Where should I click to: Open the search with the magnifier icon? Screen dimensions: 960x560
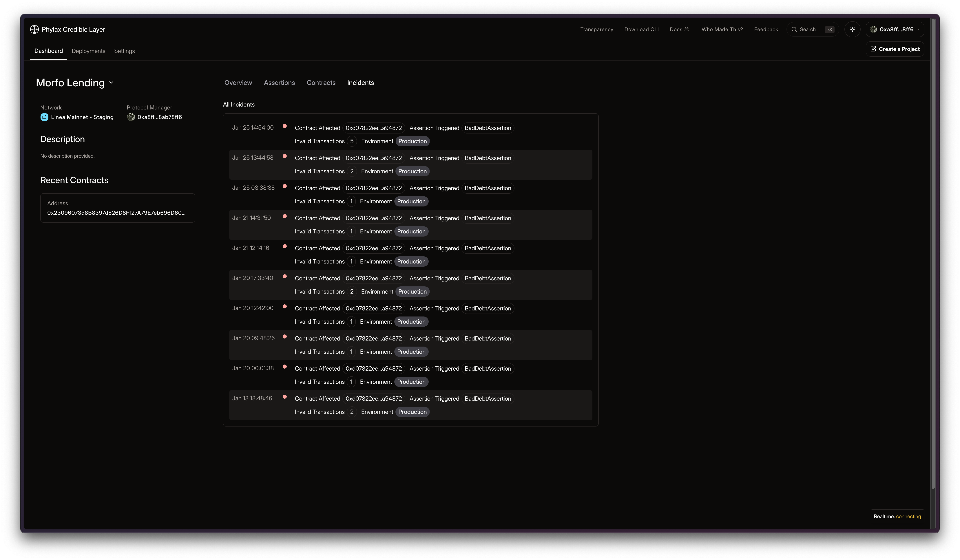(794, 29)
